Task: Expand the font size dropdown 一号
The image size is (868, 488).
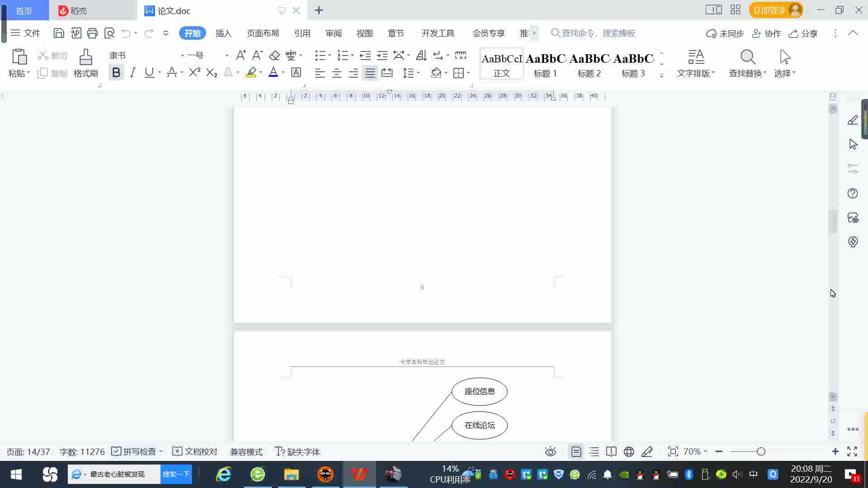Action: (x=226, y=55)
